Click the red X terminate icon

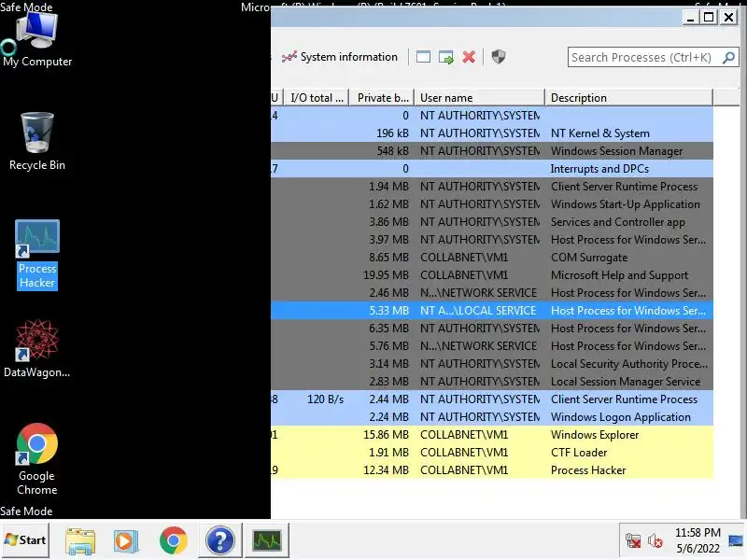[x=469, y=57]
